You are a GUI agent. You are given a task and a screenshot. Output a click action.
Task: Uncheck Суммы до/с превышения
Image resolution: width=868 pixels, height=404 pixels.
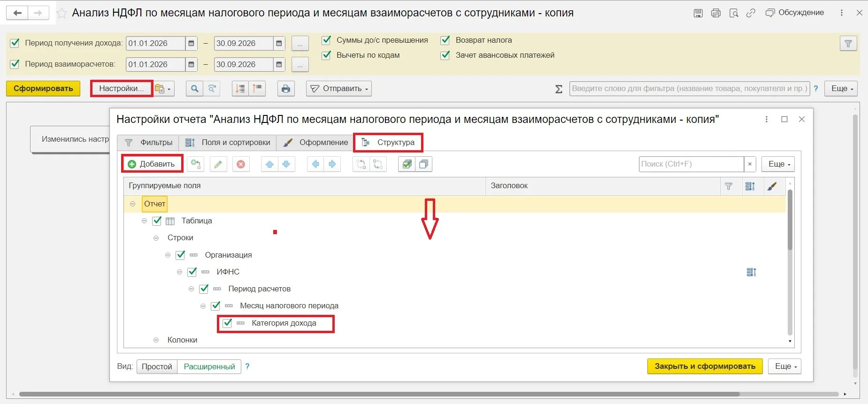327,40
